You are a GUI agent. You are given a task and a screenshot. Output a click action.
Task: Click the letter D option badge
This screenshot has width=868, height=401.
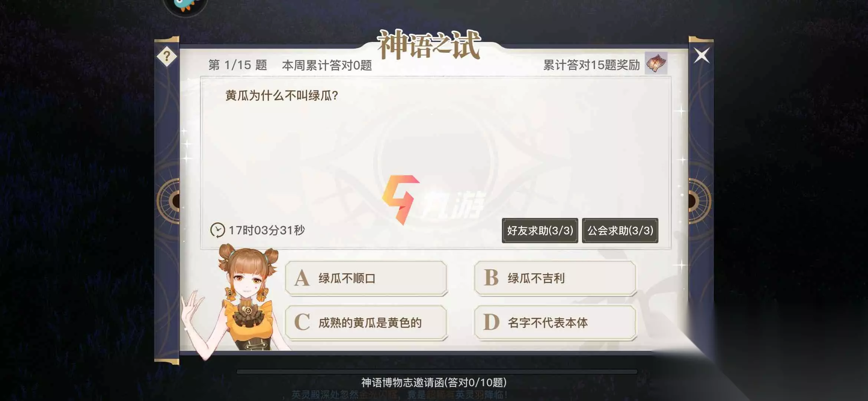[x=491, y=322]
